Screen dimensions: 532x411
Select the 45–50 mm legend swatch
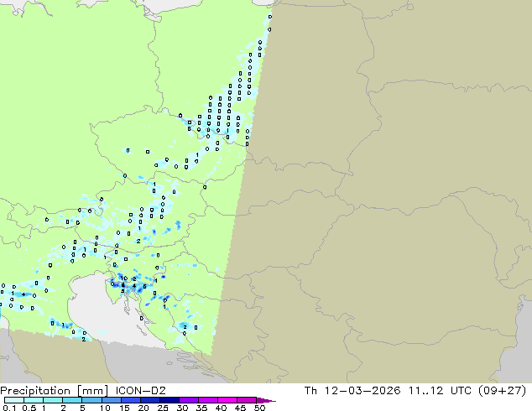point(247,400)
